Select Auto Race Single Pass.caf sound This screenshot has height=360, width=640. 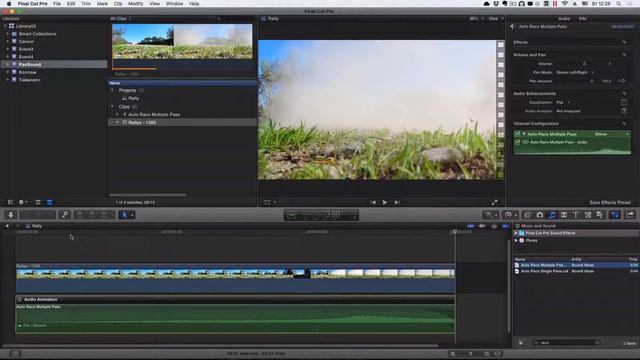pyautogui.click(x=544, y=271)
